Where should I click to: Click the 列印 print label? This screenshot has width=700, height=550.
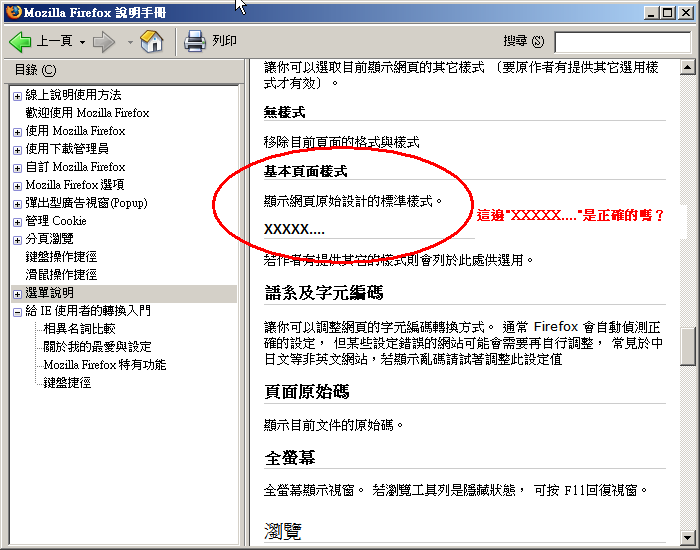point(224,41)
